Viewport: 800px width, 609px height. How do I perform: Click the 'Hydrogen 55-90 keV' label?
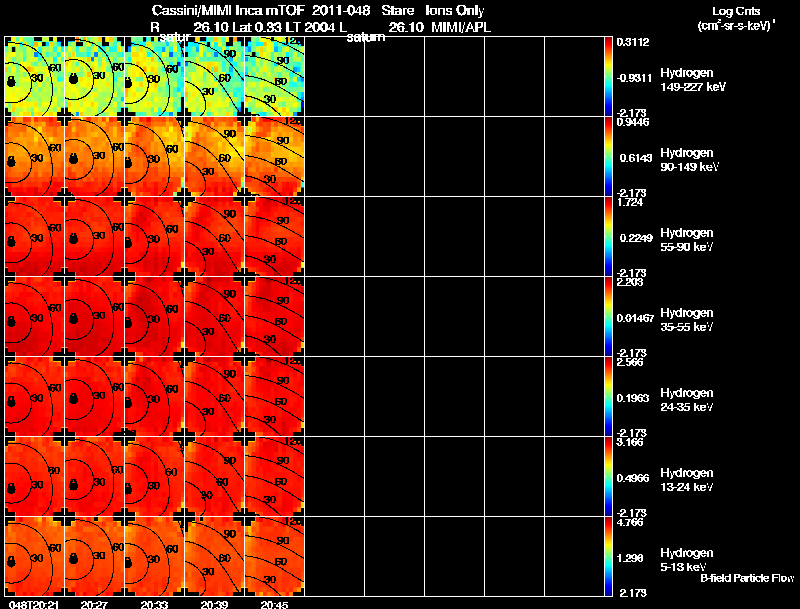coord(687,240)
